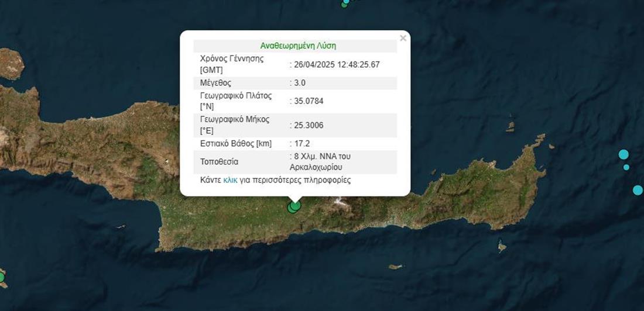Select the largest cyan marker east of Crete

[x=624, y=154]
